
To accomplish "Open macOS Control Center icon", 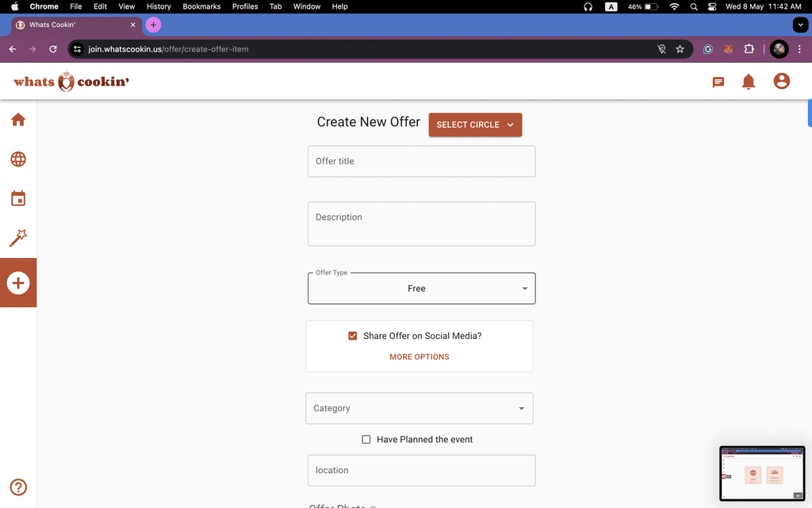I will coord(712,6).
